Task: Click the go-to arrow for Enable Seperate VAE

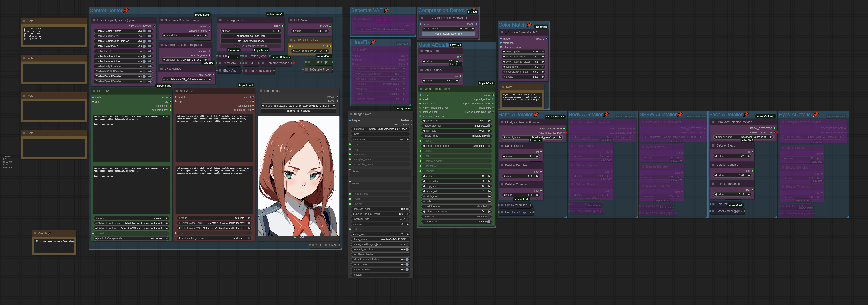Action: (150, 36)
